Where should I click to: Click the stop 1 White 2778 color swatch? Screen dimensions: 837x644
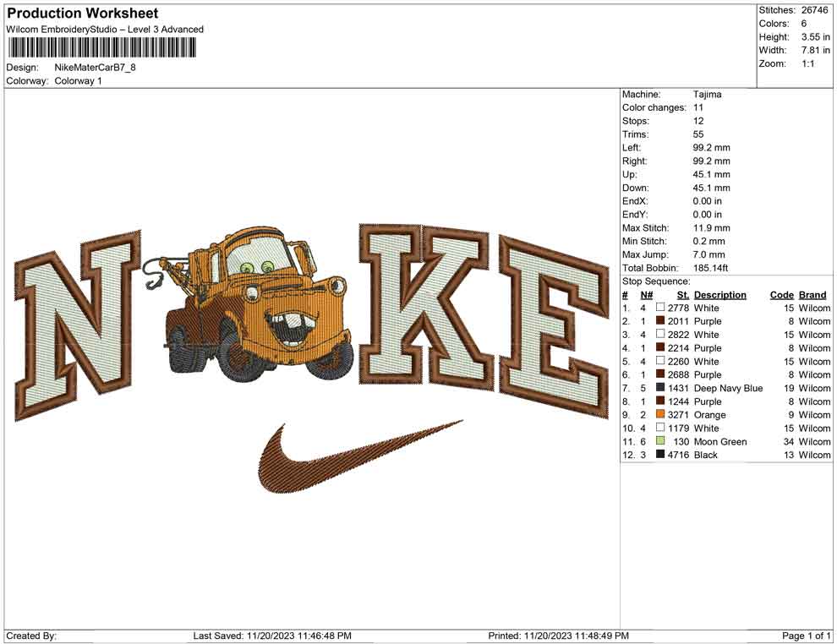pos(660,308)
